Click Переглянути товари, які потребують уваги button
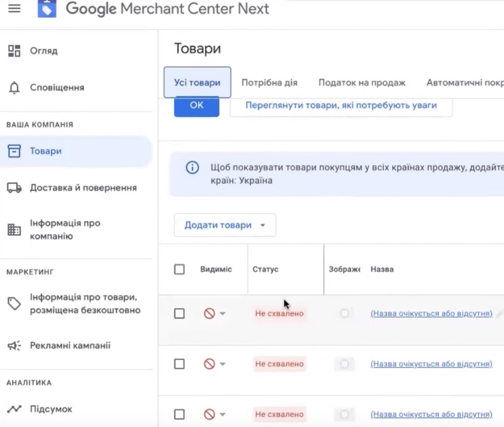Viewport: 504px width, 427px height. click(341, 106)
